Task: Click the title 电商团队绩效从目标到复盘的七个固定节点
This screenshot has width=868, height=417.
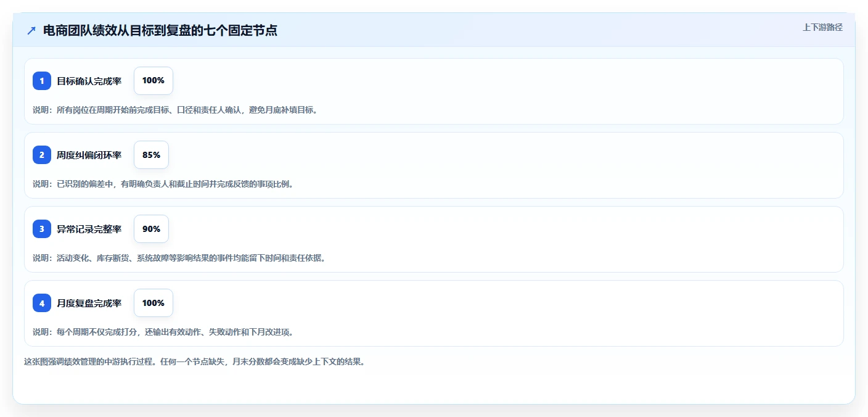Action: 160,31
